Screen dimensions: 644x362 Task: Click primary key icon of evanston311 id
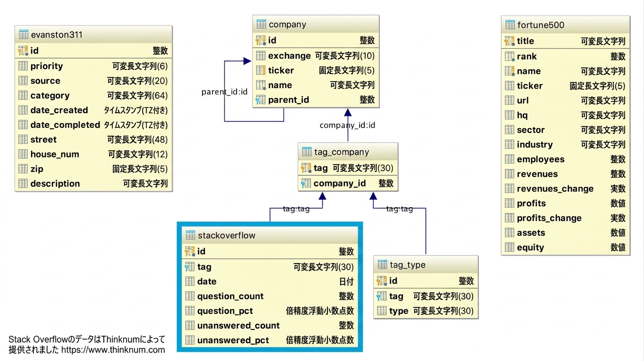23,51
